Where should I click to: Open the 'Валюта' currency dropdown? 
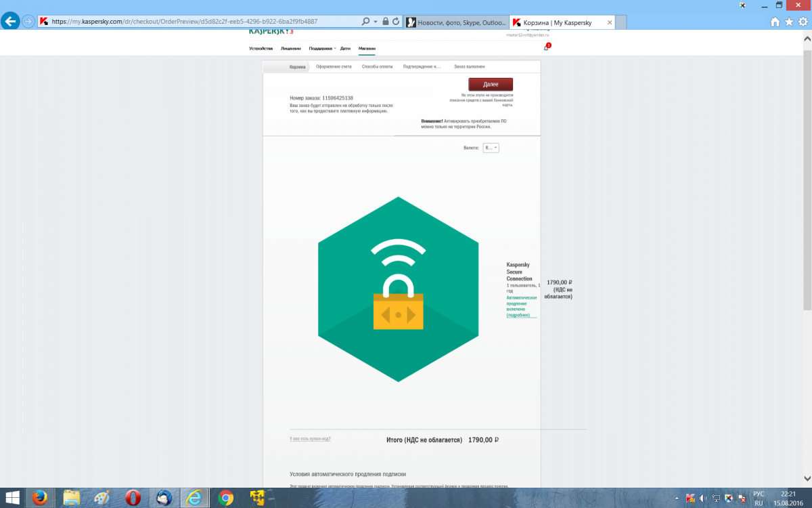coord(491,148)
